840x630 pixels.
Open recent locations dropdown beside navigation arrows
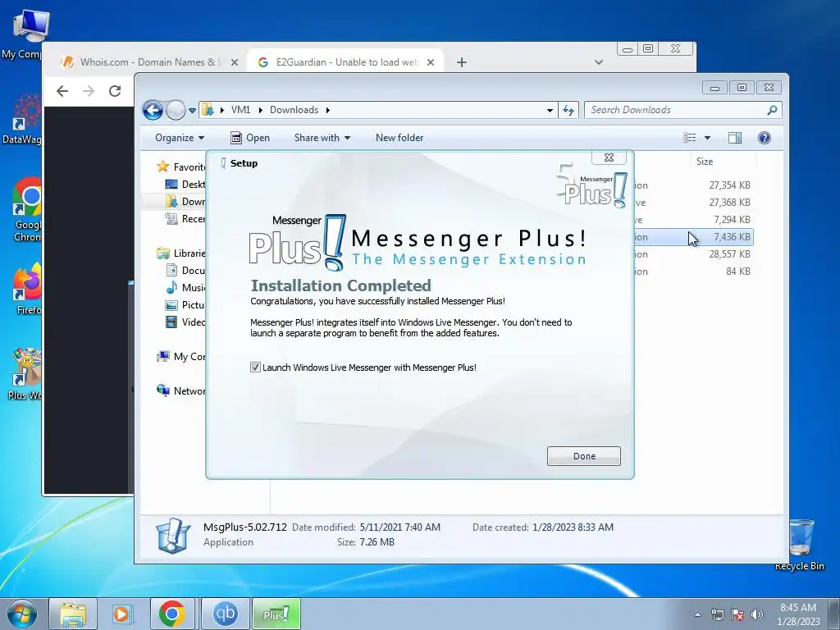click(192, 111)
